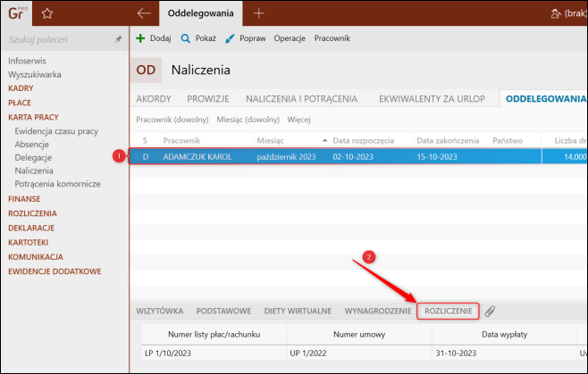Open NALICZENIA I POTRĄCENIA tab
This screenshot has width=588, height=374.
click(301, 99)
